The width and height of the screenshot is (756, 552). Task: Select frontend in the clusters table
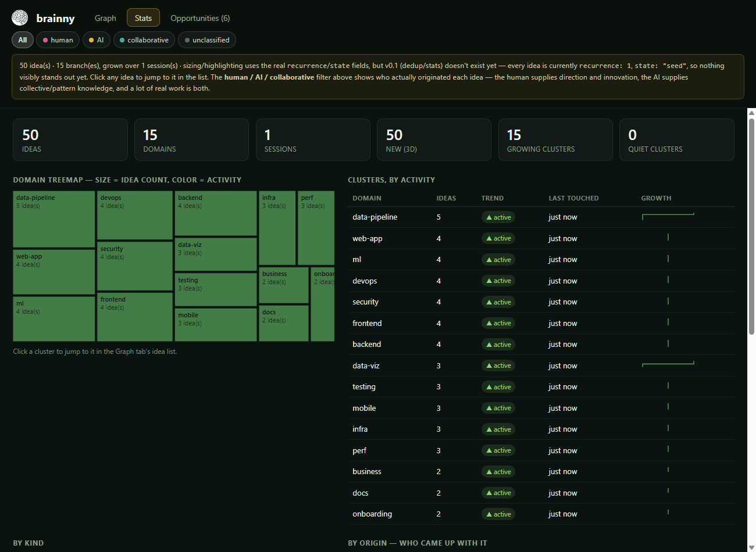[367, 323]
